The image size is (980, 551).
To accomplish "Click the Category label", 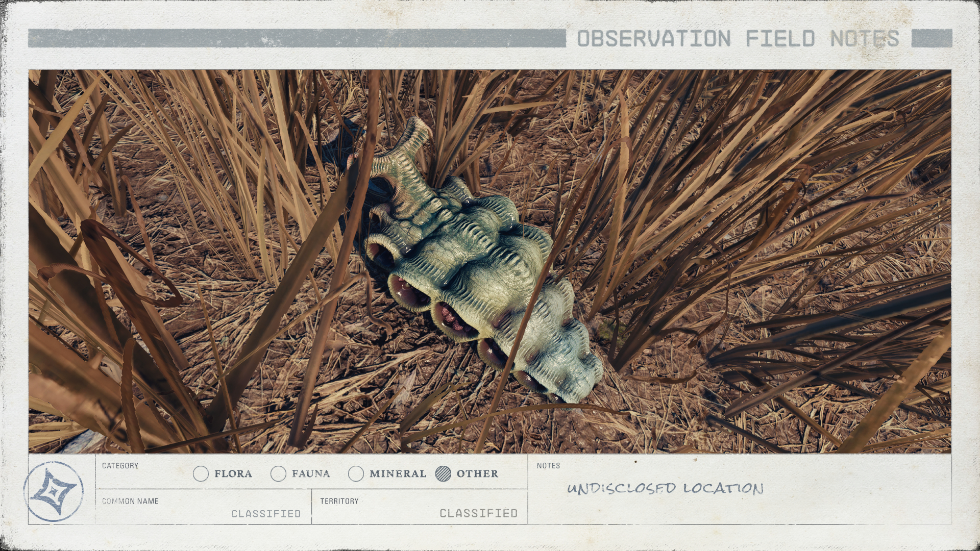I will (x=120, y=466).
